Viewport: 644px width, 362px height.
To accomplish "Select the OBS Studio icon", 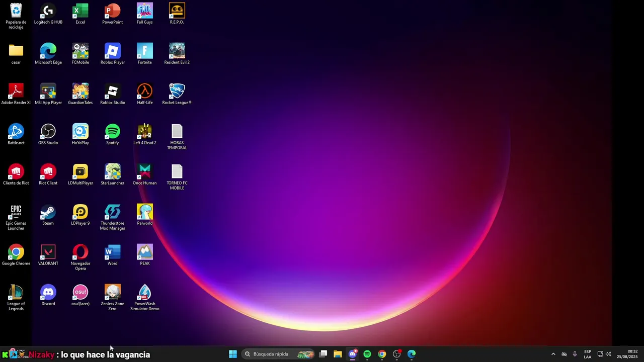I will pyautogui.click(x=48, y=134).
